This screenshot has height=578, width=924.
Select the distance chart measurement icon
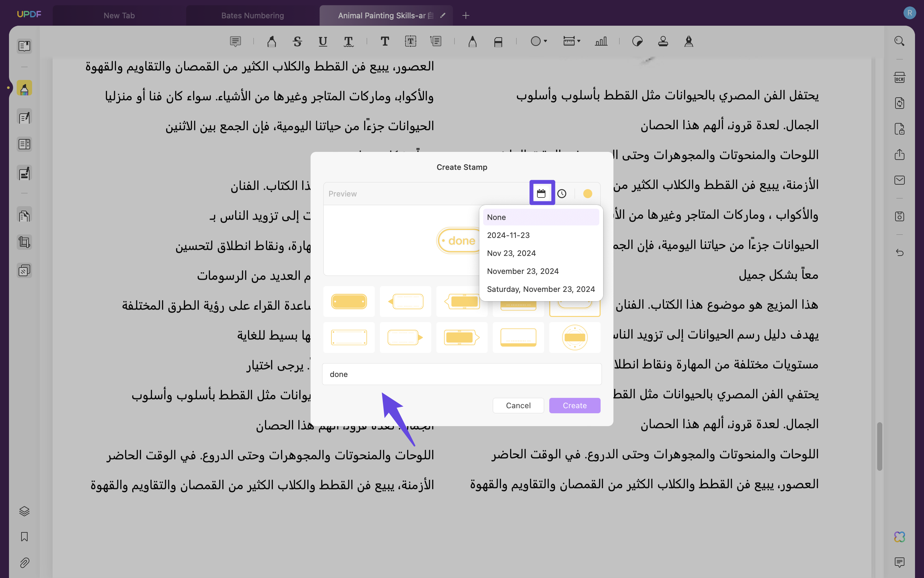601,41
